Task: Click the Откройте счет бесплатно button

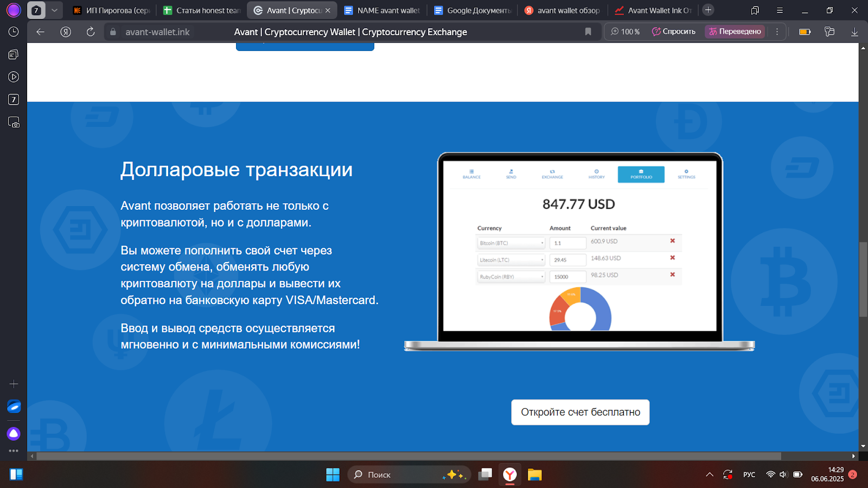Action: [580, 412]
